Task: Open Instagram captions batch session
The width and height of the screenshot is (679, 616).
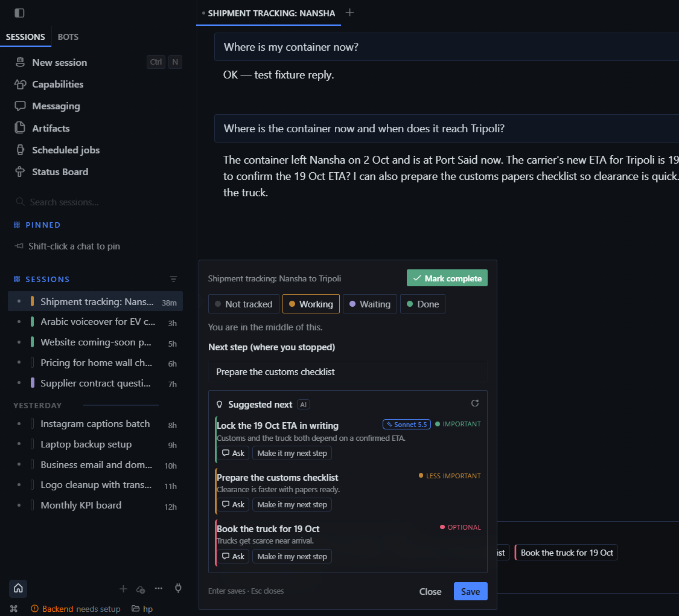Action: point(96,424)
